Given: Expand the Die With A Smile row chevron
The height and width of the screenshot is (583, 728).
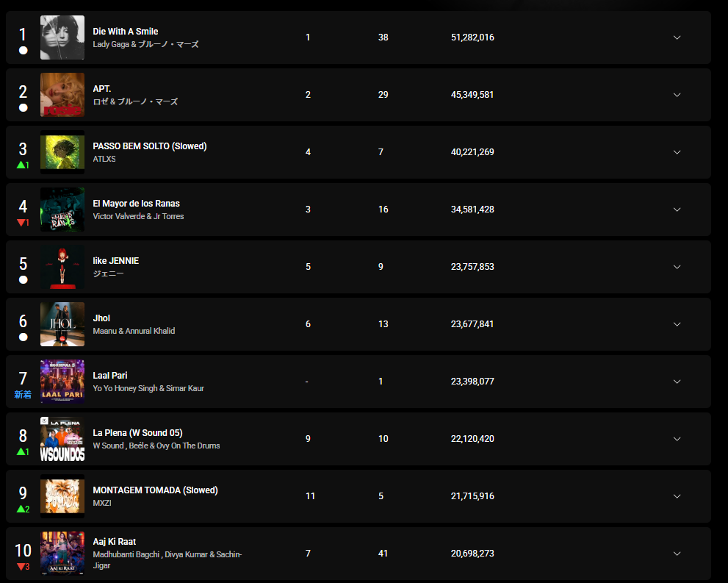Looking at the screenshot, I should [x=677, y=37].
